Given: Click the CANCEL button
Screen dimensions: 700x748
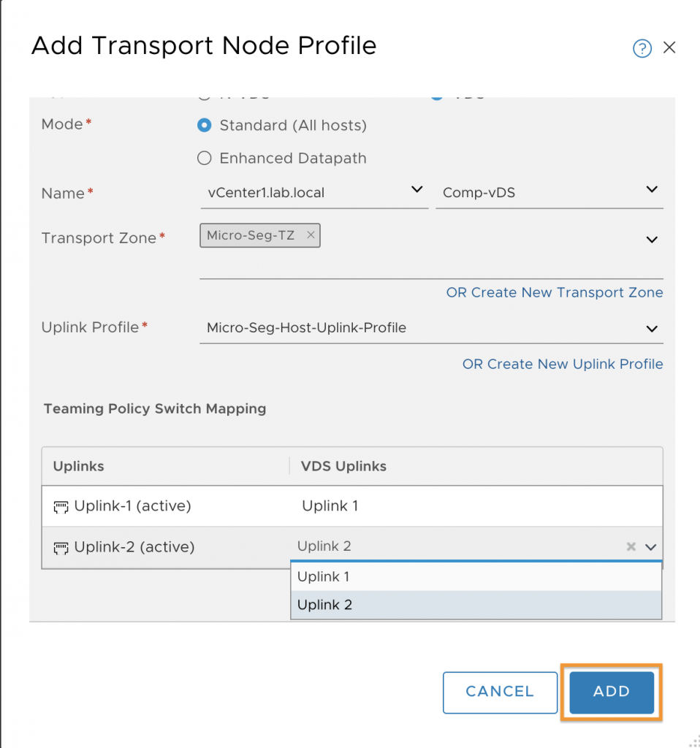Looking at the screenshot, I should [500, 692].
